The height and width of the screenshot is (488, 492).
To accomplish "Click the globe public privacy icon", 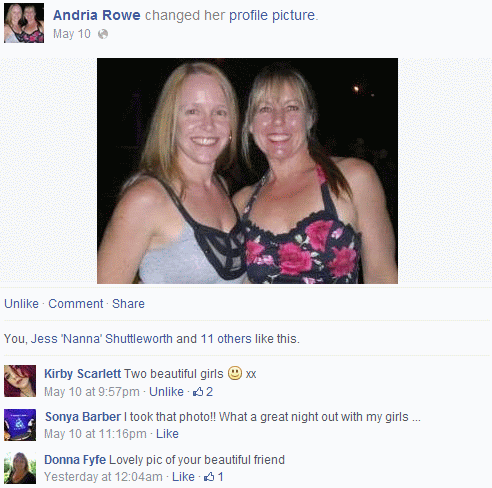I will (x=103, y=34).
